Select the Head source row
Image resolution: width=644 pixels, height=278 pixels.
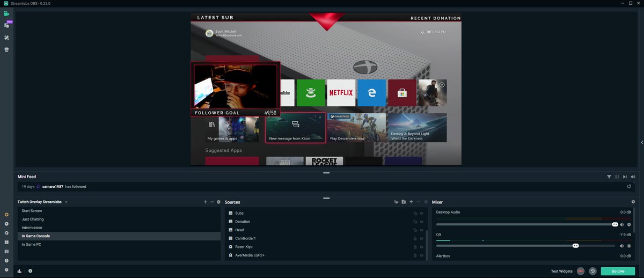(x=325, y=230)
